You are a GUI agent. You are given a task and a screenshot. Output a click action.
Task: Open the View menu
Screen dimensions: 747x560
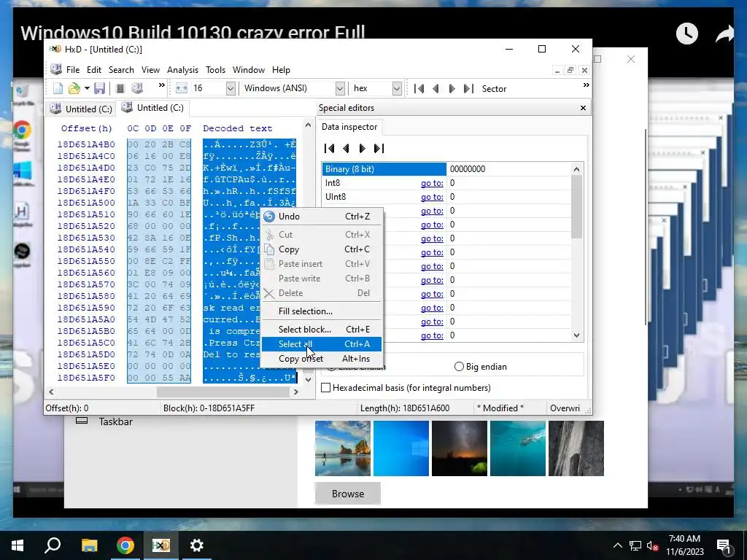150,70
